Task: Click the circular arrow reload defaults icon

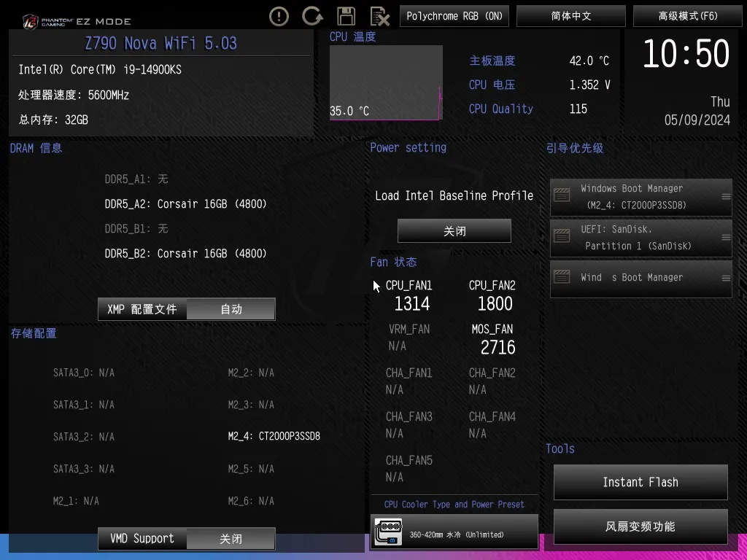Action: [312, 16]
